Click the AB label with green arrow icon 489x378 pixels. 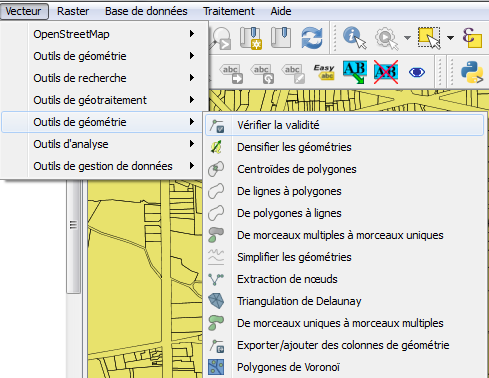(355, 72)
